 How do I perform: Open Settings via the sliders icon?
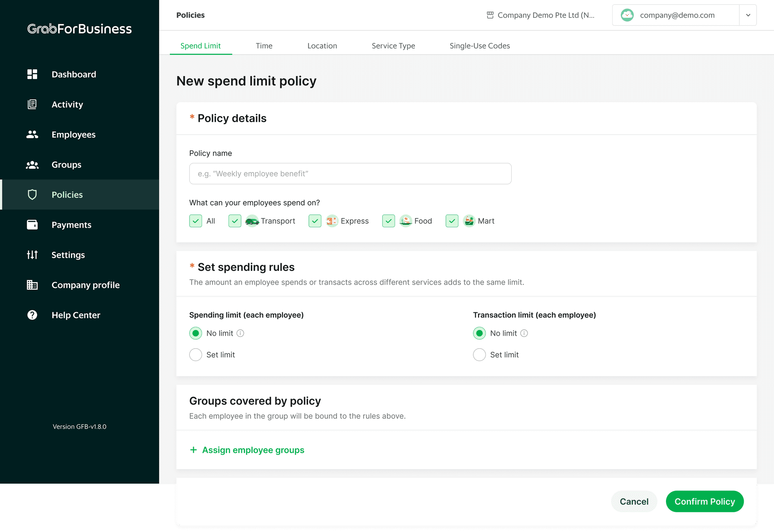(32, 255)
